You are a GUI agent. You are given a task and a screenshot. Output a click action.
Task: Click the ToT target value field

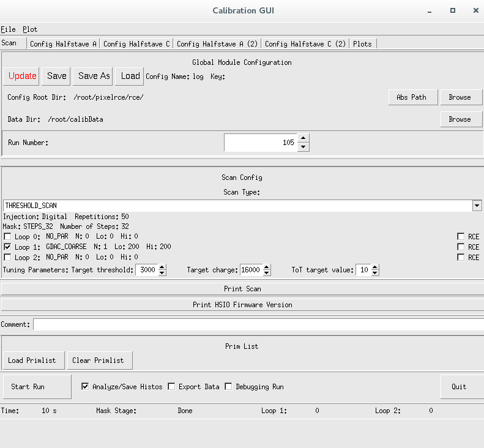(x=363, y=270)
